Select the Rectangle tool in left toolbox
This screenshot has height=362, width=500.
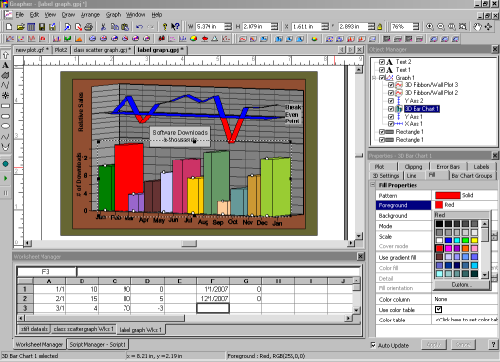[x=5, y=106]
